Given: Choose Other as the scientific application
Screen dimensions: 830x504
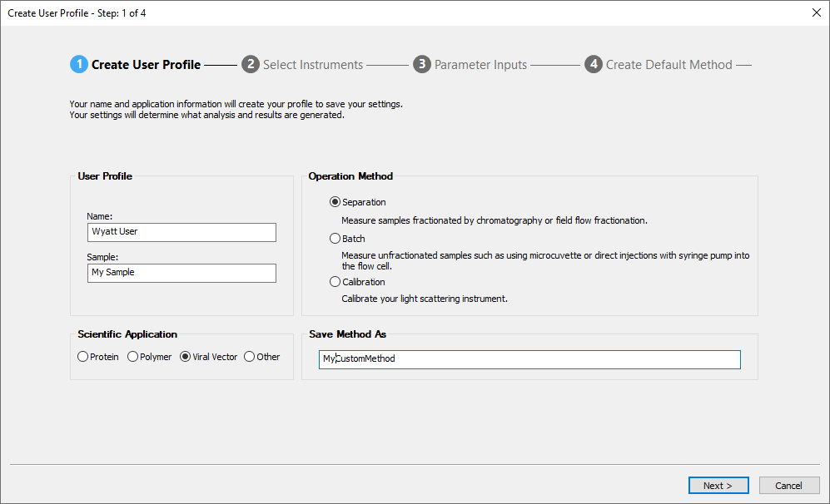Looking at the screenshot, I should 249,357.
